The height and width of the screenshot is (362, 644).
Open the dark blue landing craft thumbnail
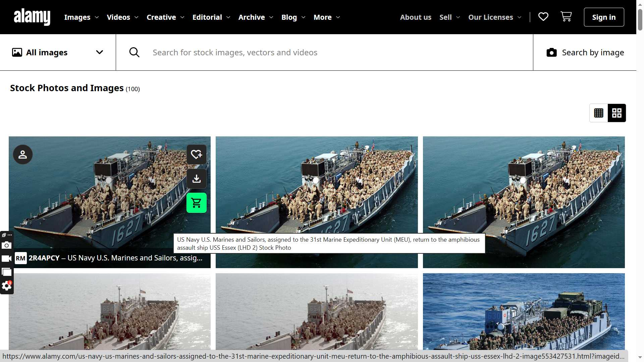[524, 312]
